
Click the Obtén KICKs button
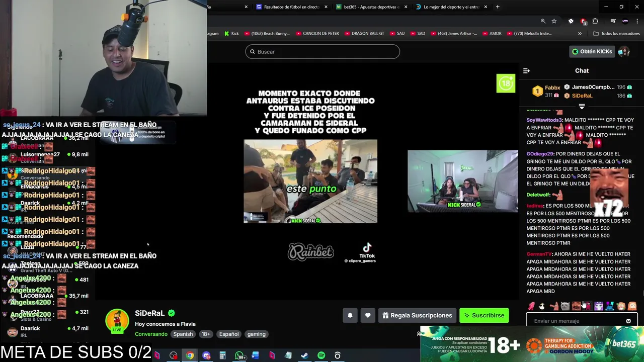tap(592, 51)
